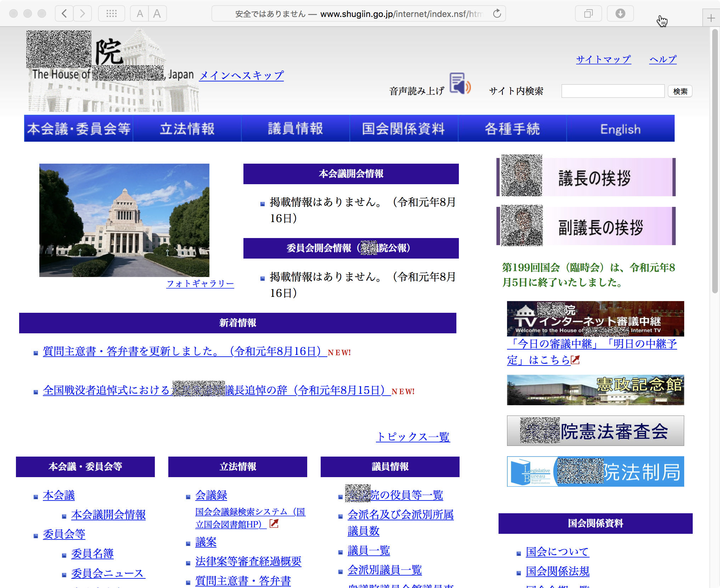Reload the page with the refresh icon
Viewport: 720px width, 588px height.
tap(497, 14)
